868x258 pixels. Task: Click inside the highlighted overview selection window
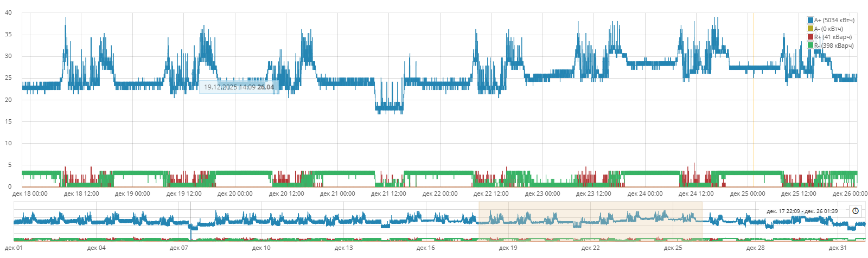[590, 221]
